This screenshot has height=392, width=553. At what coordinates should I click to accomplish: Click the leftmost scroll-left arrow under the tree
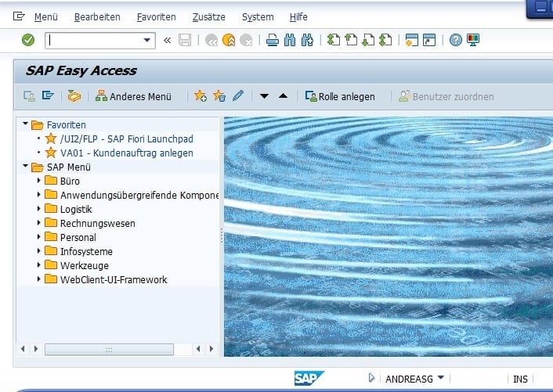pos(23,349)
